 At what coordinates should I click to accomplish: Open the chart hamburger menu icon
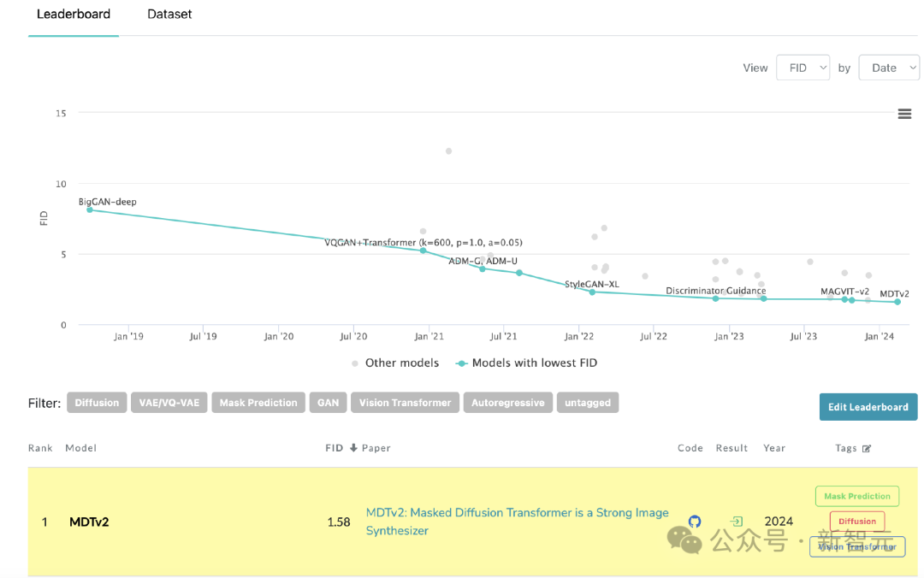point(904,115)
